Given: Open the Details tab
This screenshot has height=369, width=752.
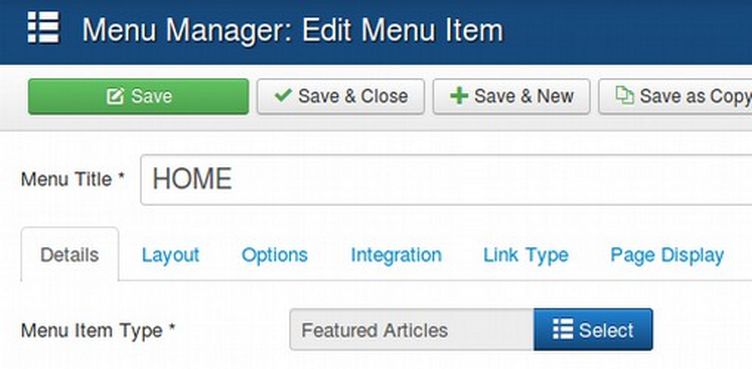Looking at the screenshot, I should pos(70,255).
